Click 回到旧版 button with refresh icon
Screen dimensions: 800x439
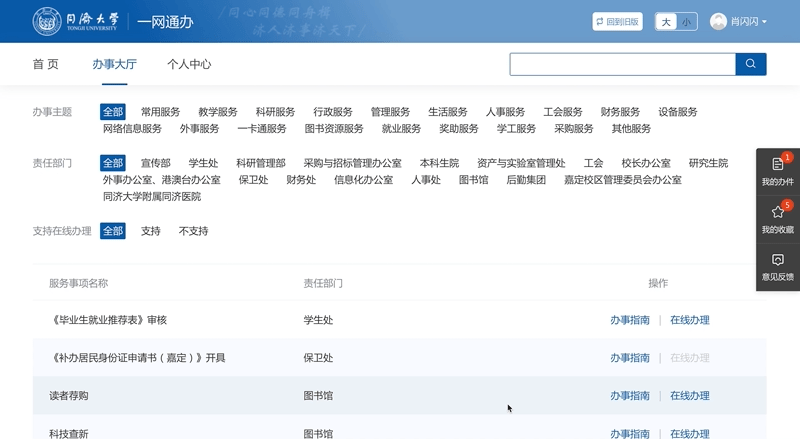pyautogui.click(x=617, y=21)
